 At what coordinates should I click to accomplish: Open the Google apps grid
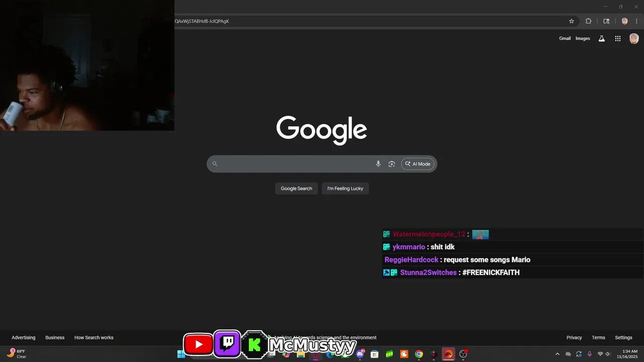pos(618,38)
